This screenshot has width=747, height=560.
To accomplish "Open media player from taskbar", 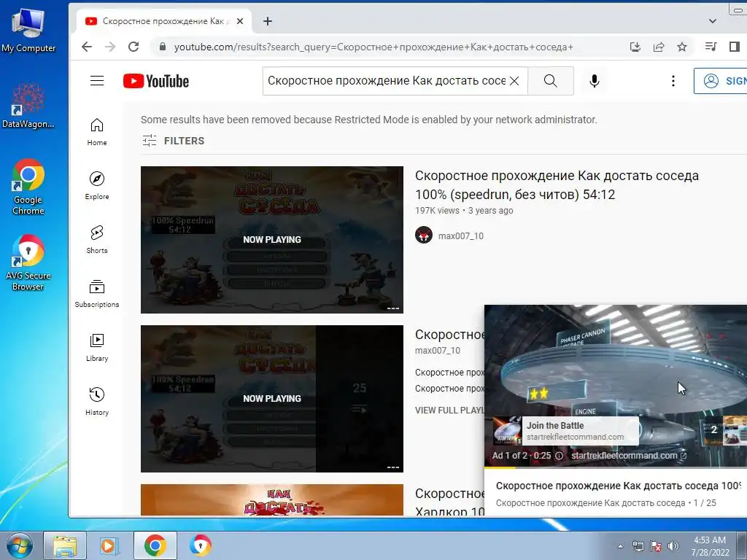I will (x=109, y=545).
